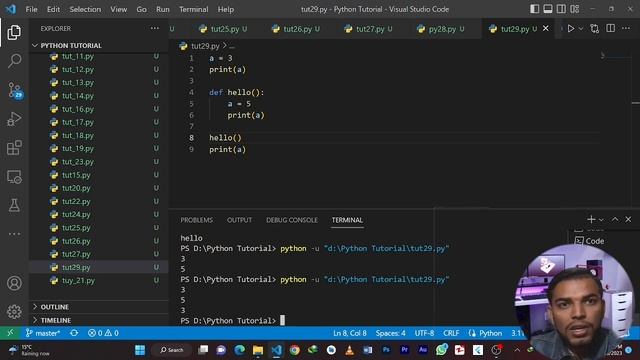Open editor more actions ellipsis
The image size is (640, 360).
(x=626, y=28)
